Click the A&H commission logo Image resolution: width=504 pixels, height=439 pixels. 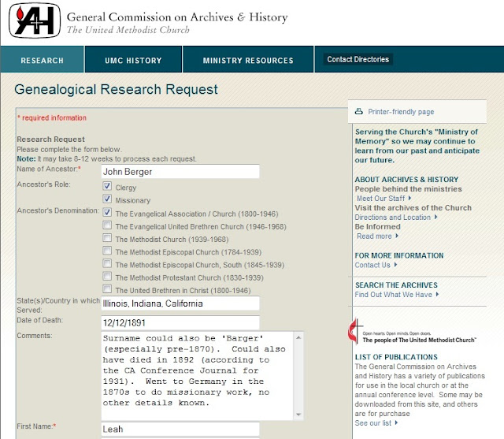pyautogui.click(x=35, y=20)
